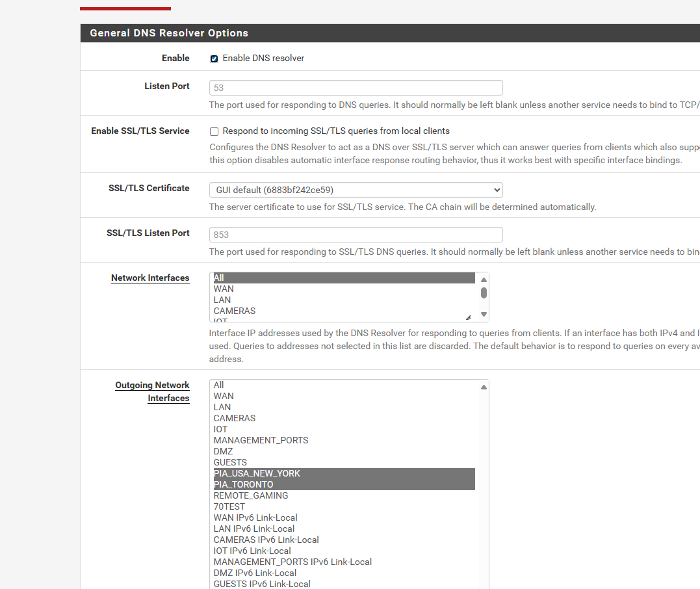The width and height of the screenshot is (700, 589).
Task: Toggle Enable DNS resolver checkbox
Action: 214,59
